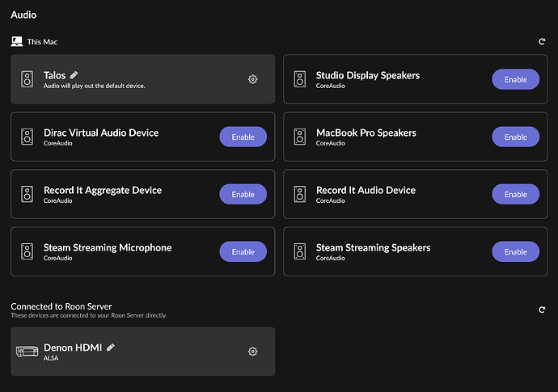This screenshot has width=558, height=392.
Task: Click Dirac Virtual Audio Device title text
Action: [x=101, y=133]
